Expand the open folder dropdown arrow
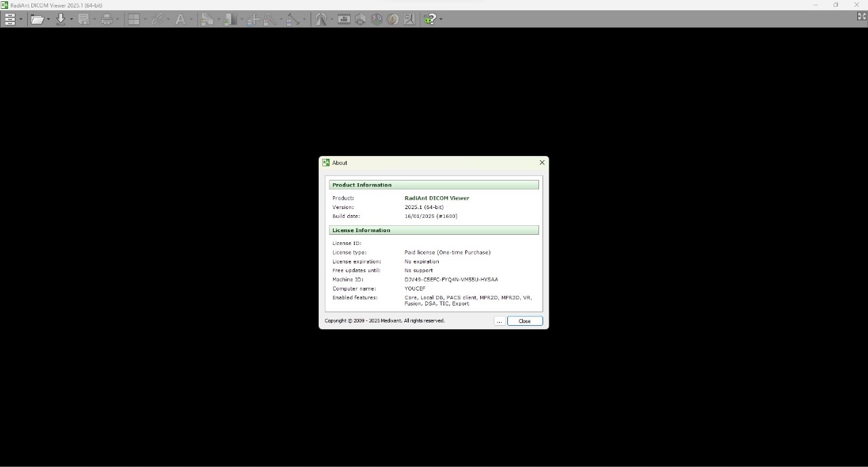The image size is (868, 467). 48,19
